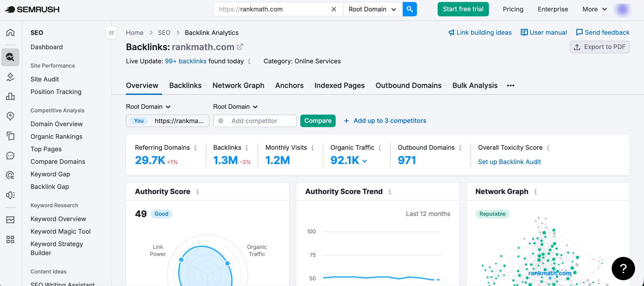Viewport: 644px width, 286px height.
Task: Collapse the sidebar with double-chevron button
Action: point(111,33)
